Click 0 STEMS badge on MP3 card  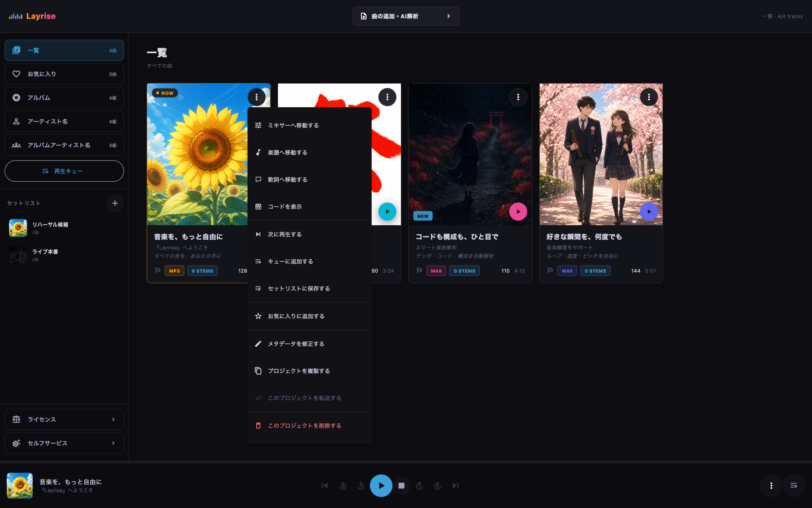click(x=202, y=271)
